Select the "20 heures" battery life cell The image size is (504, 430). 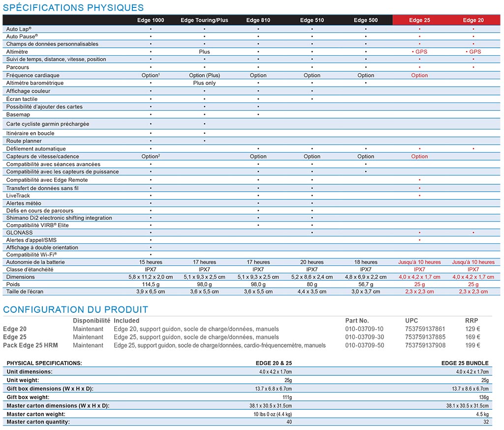(x=312, y=262)
